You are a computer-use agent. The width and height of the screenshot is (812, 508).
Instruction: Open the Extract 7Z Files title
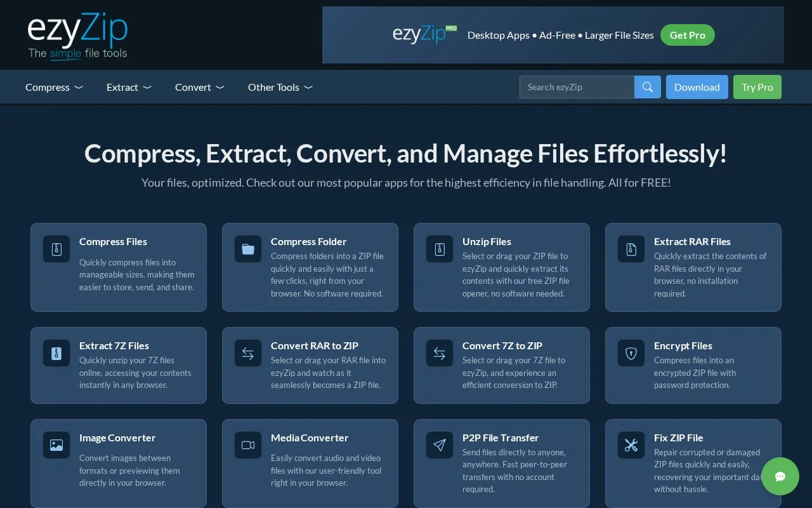[x=114, y=345]
